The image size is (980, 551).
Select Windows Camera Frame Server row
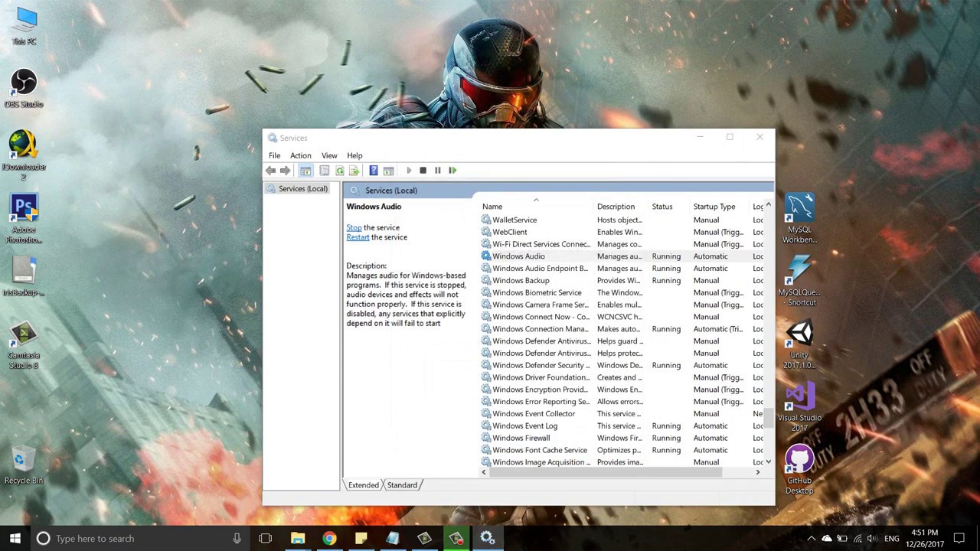[x=622, y=305]
